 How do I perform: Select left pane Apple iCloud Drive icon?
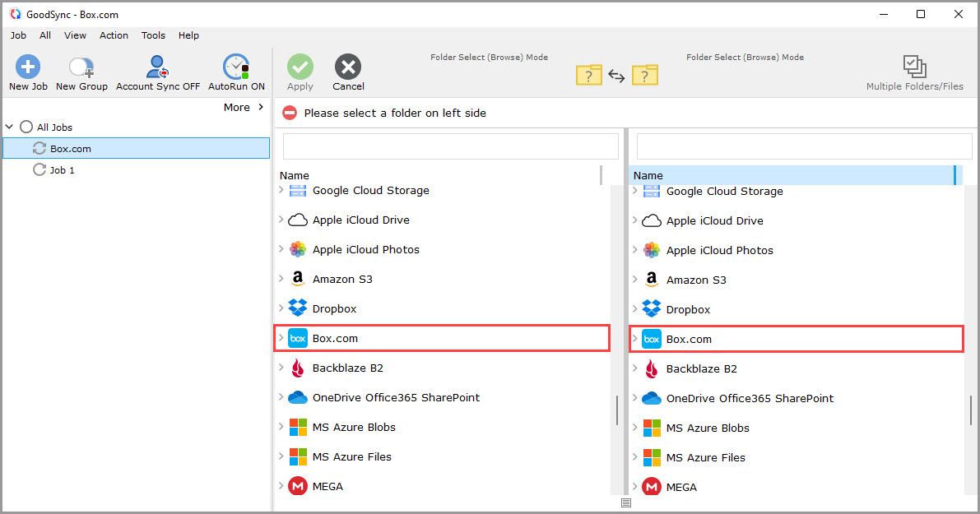(298, 220)
